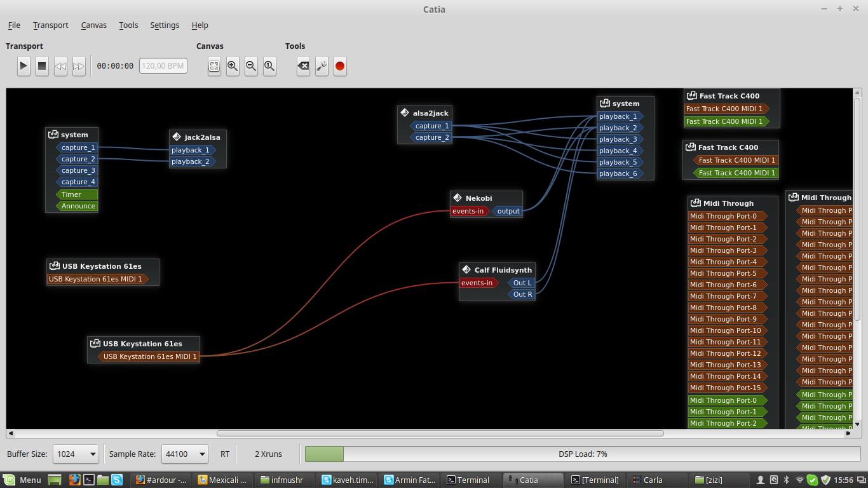Image resolution: width=868 pixels, height=488 pixels.
Task: Select capture_4 port on system node
Action: [x=77, y=182]
